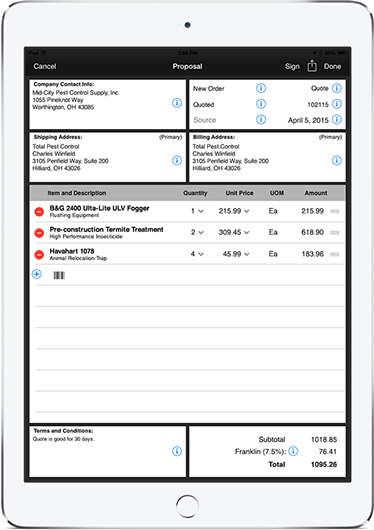This screenshot has height=530, width=374.
Task: Open info icon beside April 5, 2015
Action: [336, 119]
